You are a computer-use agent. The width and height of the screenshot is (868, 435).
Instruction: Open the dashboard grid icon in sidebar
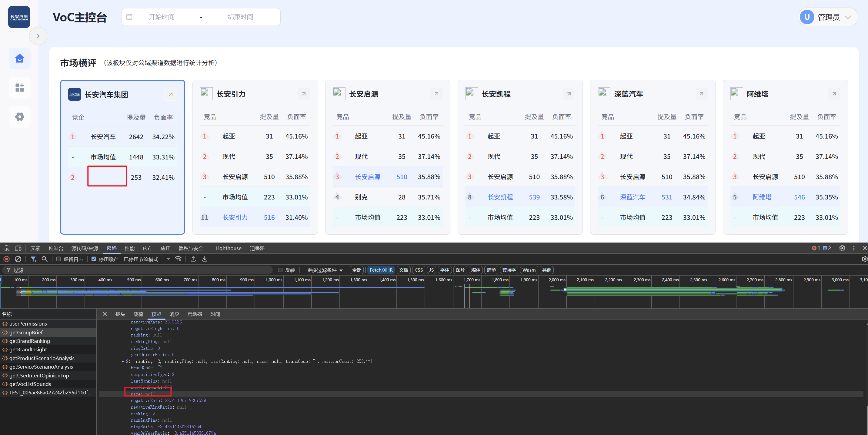pyautogui.click(x=19, y=88)
